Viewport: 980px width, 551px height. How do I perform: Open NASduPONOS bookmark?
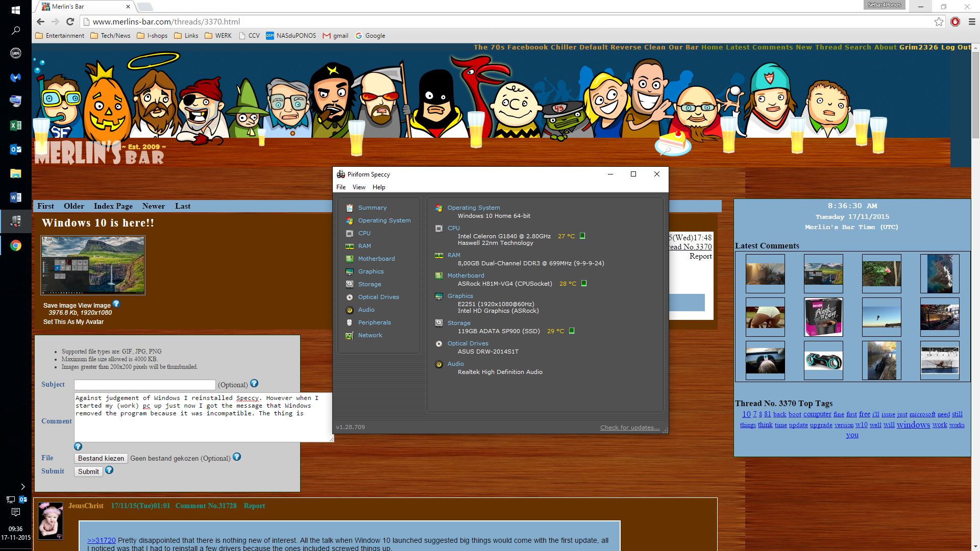291,36
